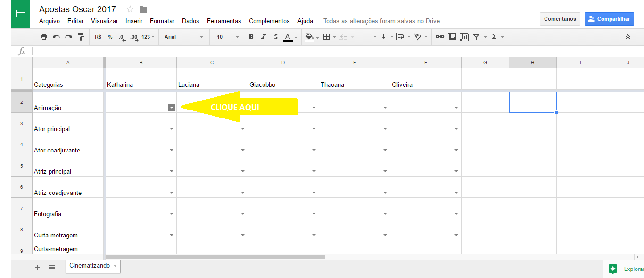Open Oliveira's Ator principal dropdown

[x=456, y=129]
